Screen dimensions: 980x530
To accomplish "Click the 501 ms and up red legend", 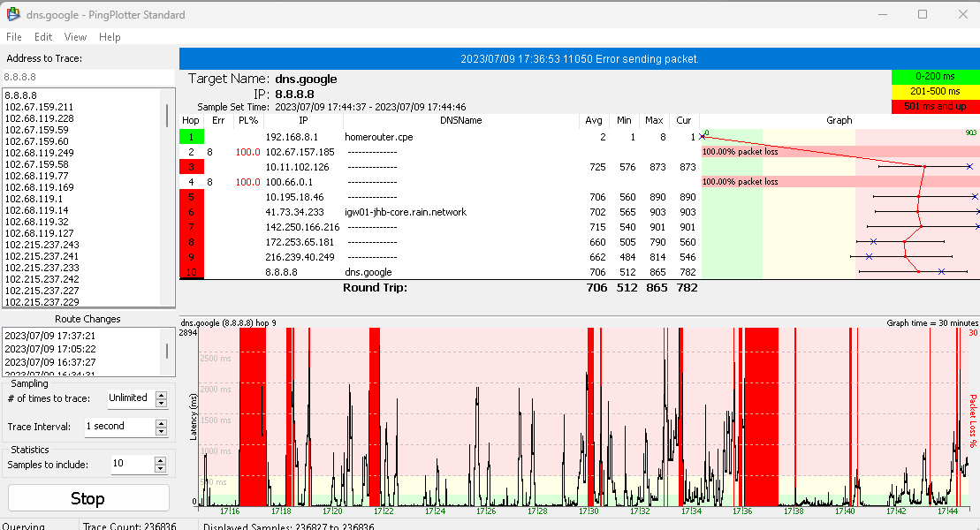I will click(935, 106).
